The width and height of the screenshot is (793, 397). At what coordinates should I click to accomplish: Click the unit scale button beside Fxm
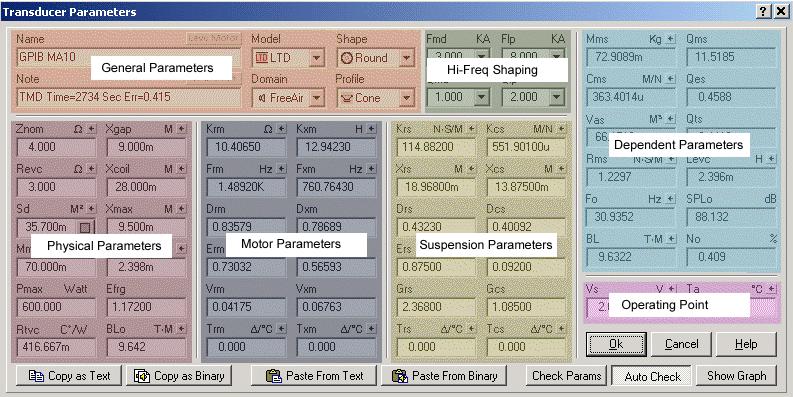pyautogui.click(x=372, y=169)
